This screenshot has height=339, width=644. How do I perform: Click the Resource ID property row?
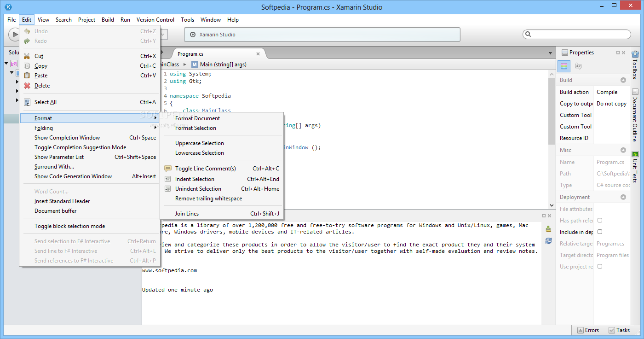[x=593, y=138]
